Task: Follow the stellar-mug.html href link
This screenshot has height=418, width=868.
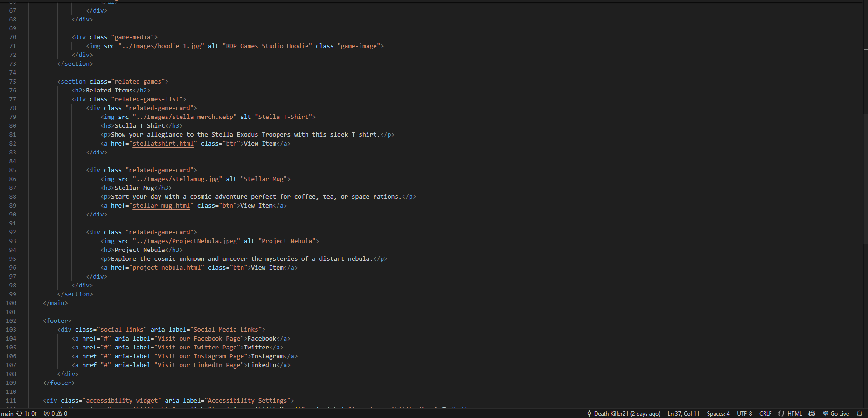Action: tap(161, 206)
